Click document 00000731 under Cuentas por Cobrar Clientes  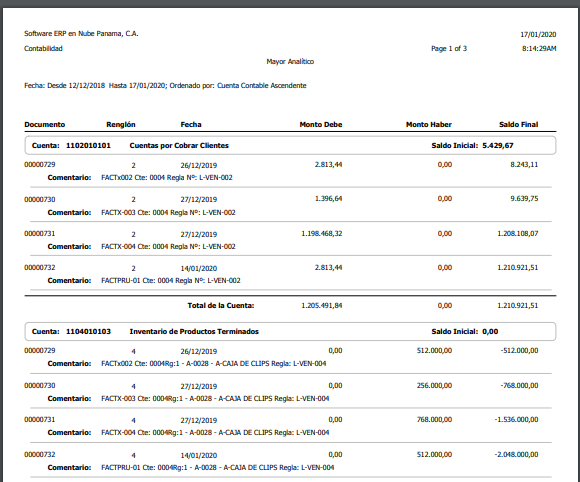[x=40, y=233]
